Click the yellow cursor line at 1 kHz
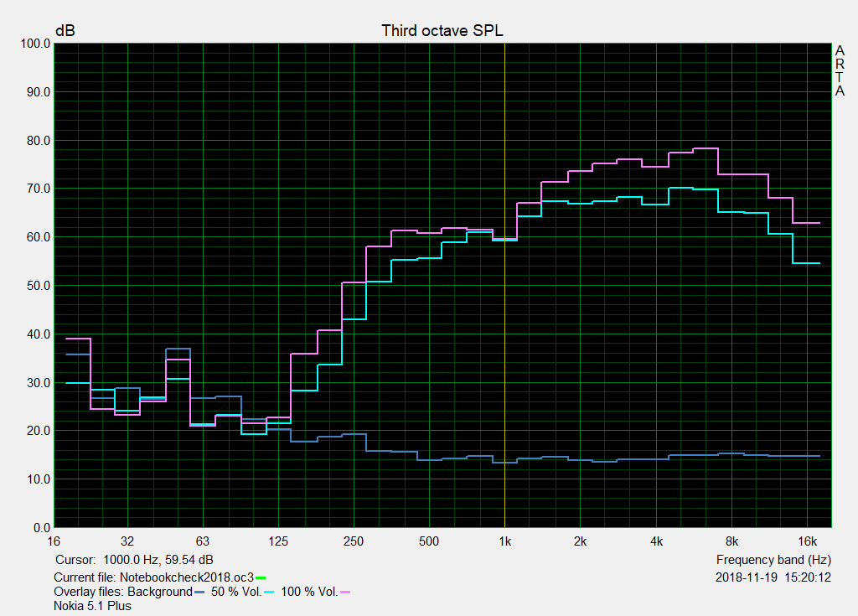The width and height of the screenshot is (858, 616). (504, 285)
